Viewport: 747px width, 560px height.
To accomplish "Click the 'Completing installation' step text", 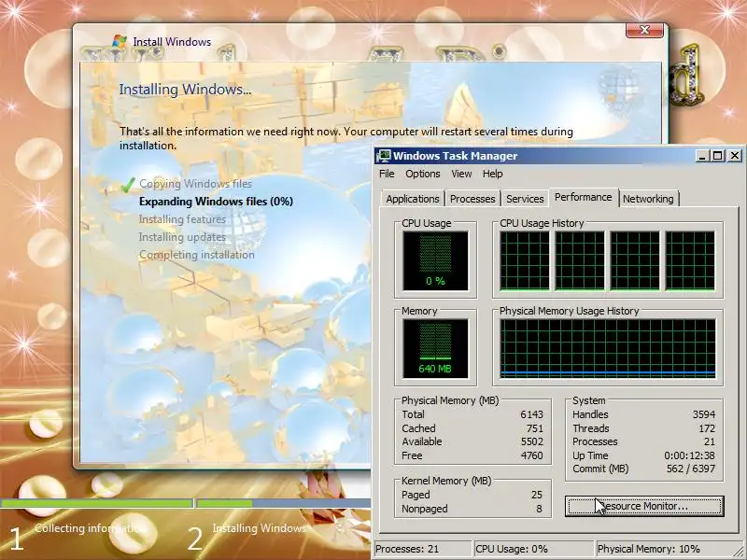I will [197, 255].
